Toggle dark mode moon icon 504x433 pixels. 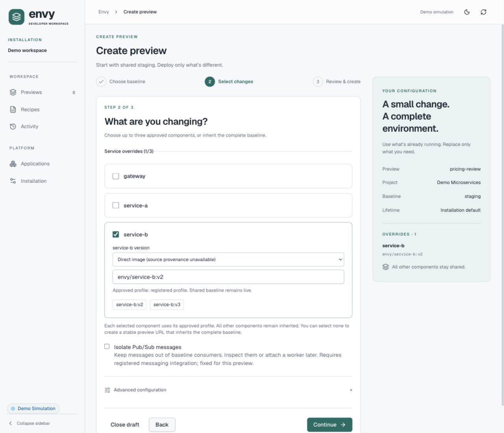467,12
